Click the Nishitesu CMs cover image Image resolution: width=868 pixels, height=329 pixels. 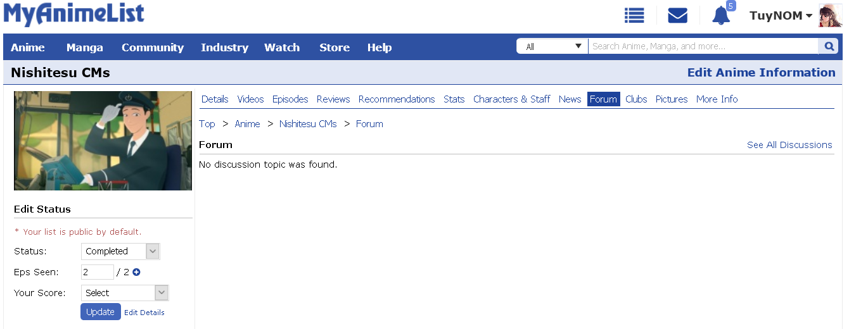click(x=103, y=140)
